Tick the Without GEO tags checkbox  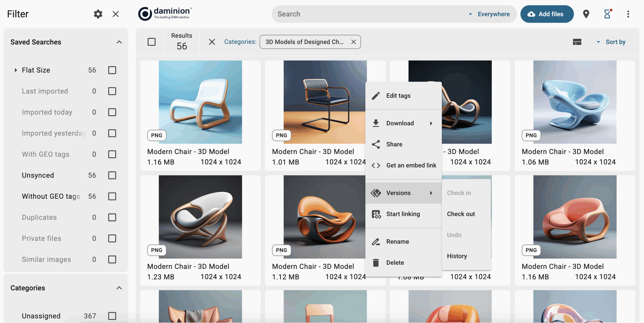[112, 196]
